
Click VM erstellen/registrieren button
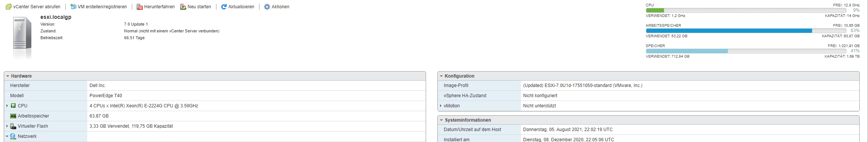point(99,7)
